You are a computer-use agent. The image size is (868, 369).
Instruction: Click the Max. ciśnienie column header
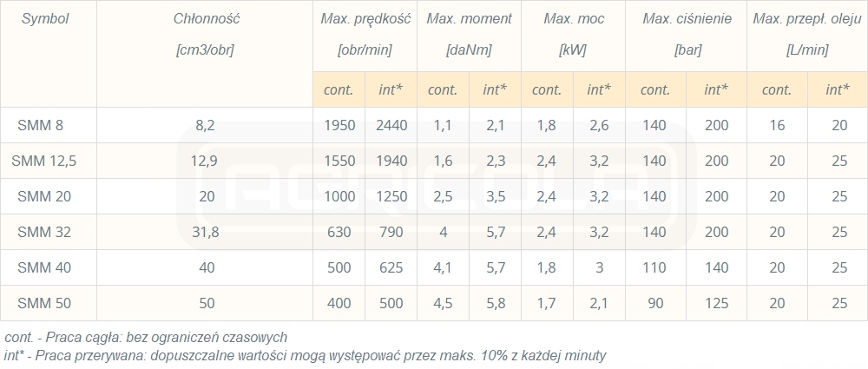click(x=687, y=18)
